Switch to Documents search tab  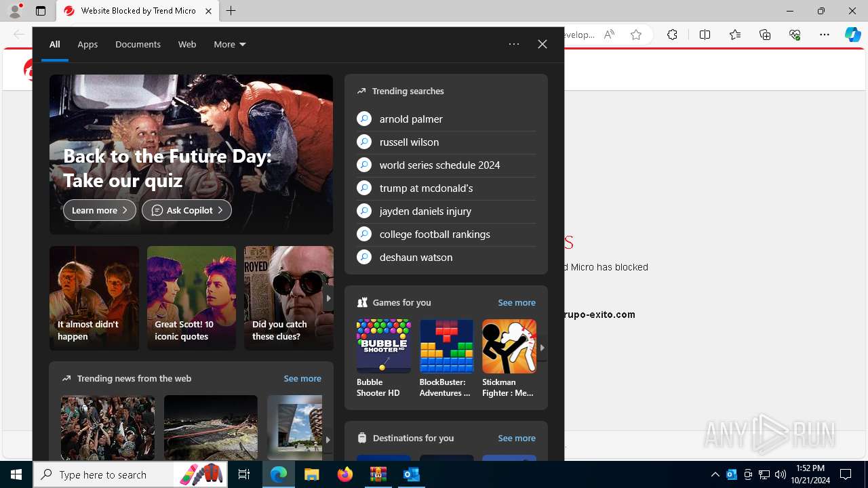tap(138, 44)
